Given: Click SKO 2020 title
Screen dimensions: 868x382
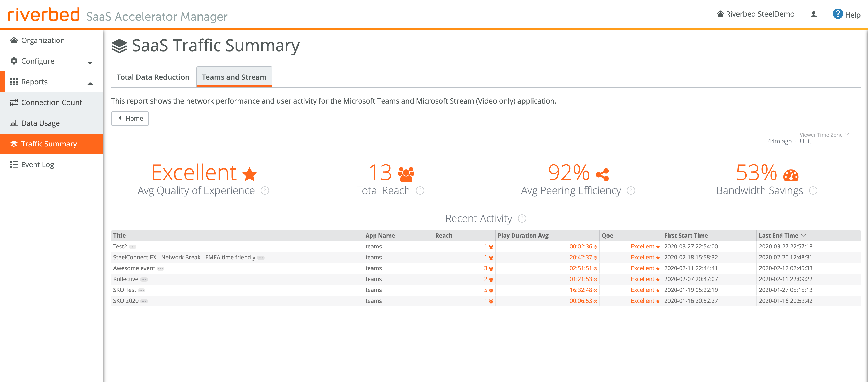Looking at the screenshot, I should tap(126, 301).
